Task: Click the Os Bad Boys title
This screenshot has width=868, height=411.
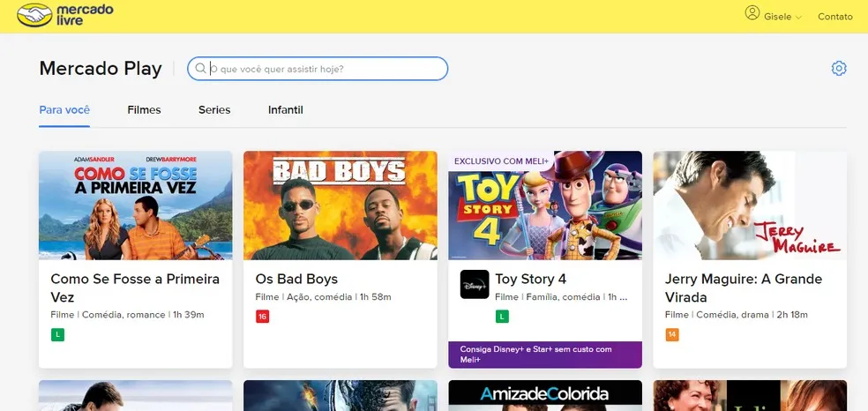Action: click(x=296, y=279)
